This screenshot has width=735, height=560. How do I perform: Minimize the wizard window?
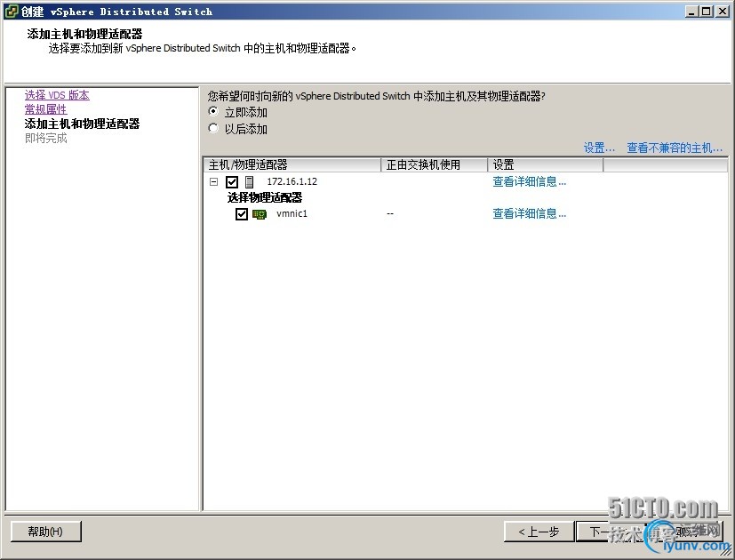tap(691, 12)
